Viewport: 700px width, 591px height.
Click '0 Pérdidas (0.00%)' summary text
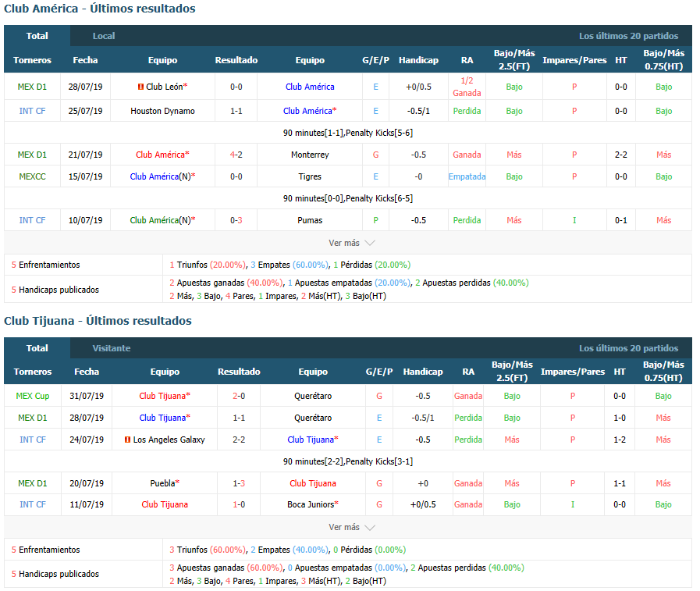click(370, 550)
